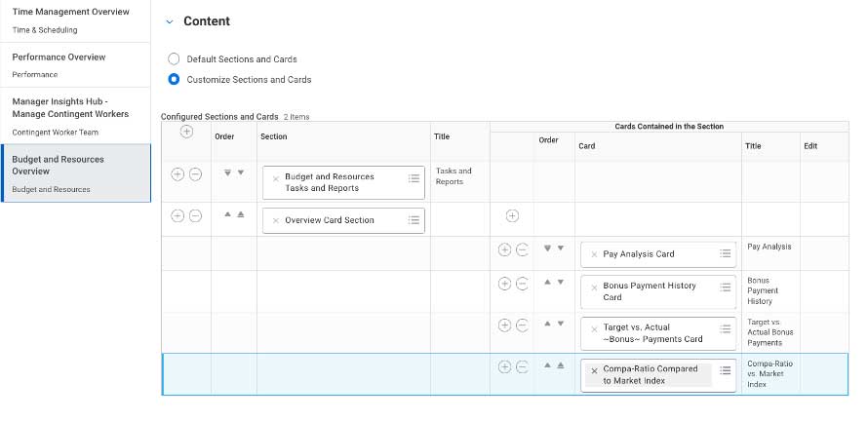Collapse the Content section chevron
Screen dimensions: 868x421
click(170, 21)
